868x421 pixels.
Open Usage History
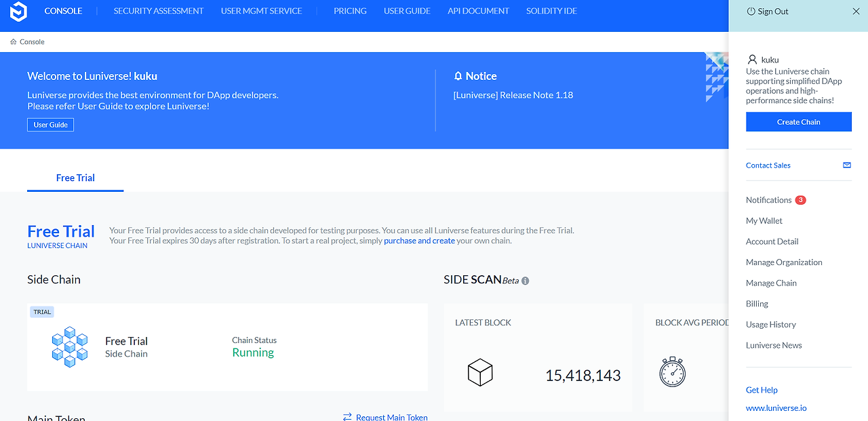(771, 325)
